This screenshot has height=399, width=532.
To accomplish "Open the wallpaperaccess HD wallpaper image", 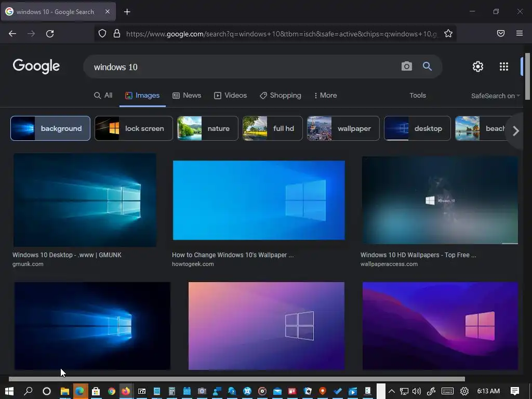I will coord(440,200).
